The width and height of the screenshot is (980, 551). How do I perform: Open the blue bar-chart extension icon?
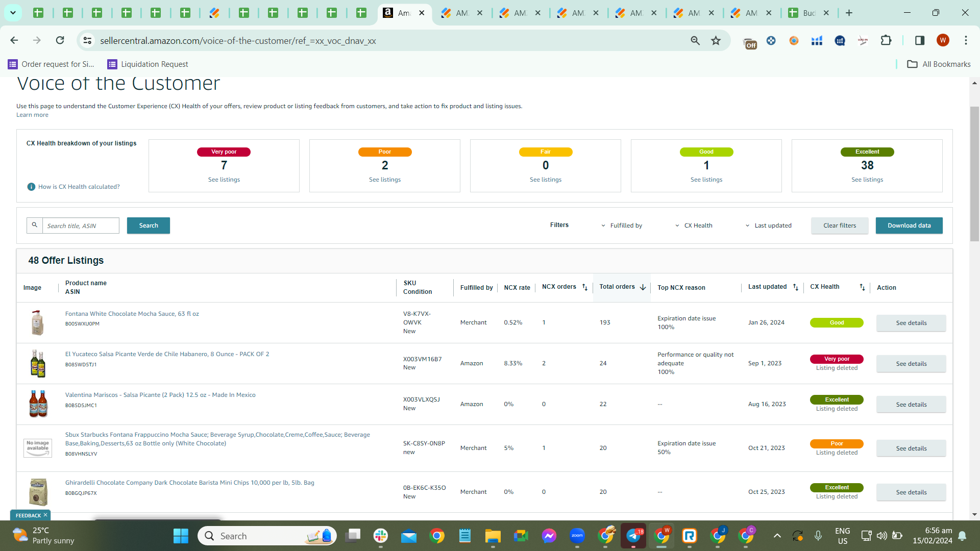pyautogui.click(x=817, y=41)
